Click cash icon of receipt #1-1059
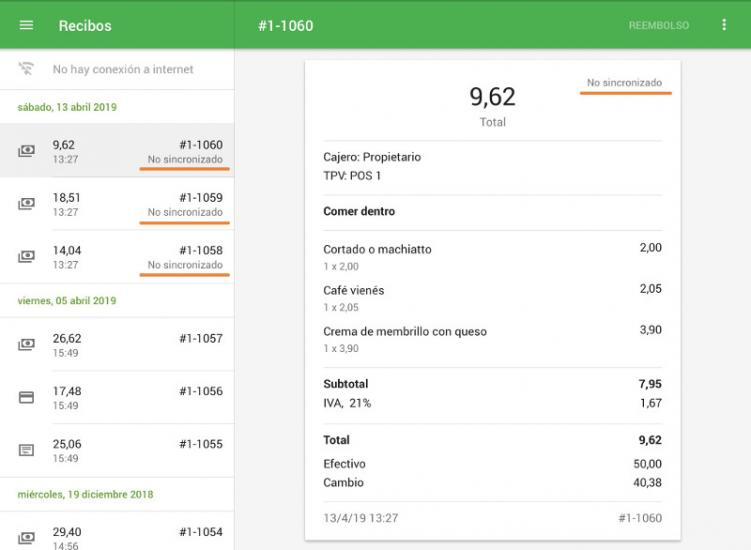 pos(26,204)
